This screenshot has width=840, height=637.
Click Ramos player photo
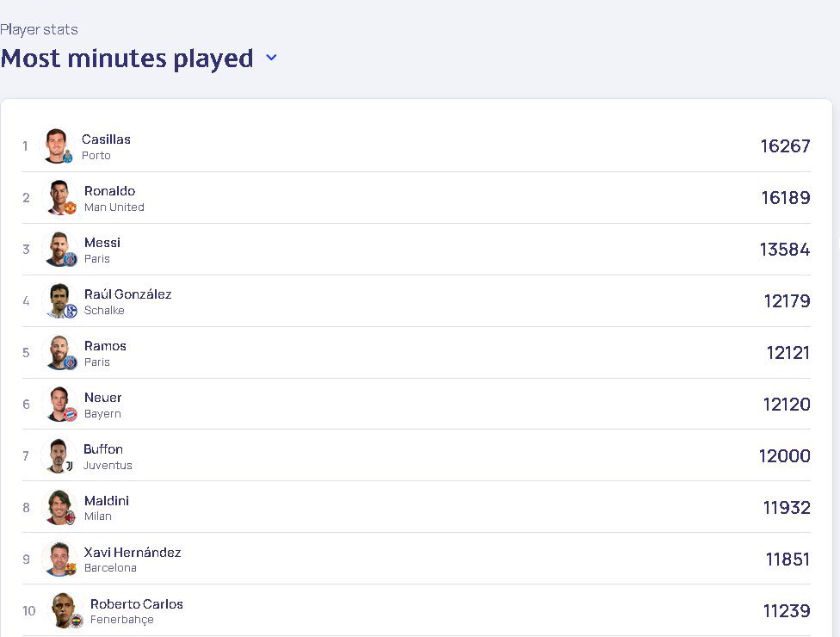(x=59, y=353)
